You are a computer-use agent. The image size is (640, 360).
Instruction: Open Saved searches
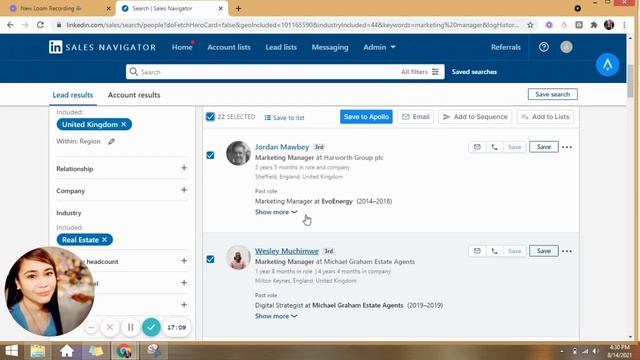click(x=474, y=72)
